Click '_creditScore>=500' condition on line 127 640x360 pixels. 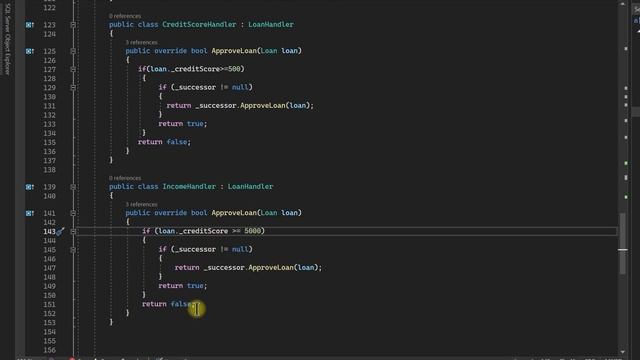click(206, 69)
